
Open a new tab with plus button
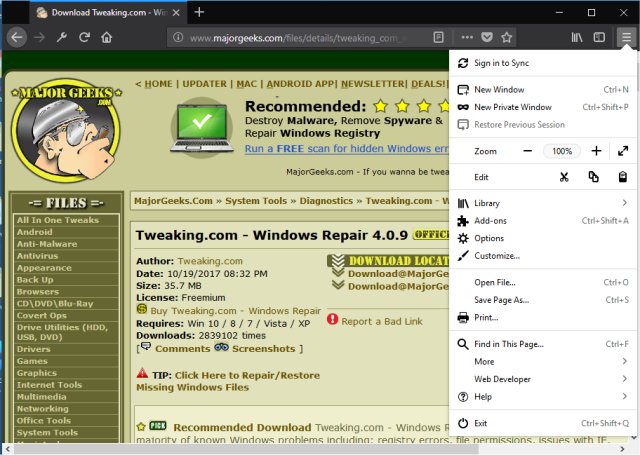[199, 12]
